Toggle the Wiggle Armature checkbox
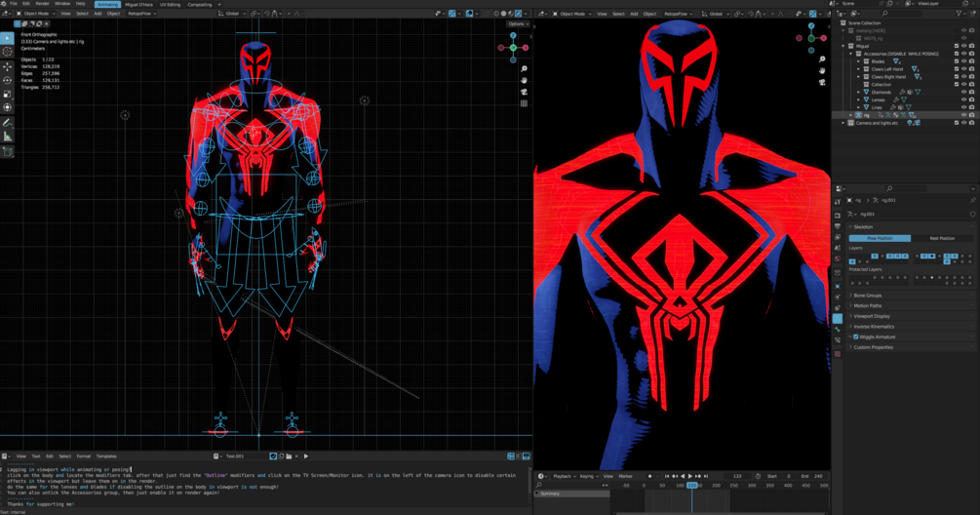This screenshot has height=515, width=980. [x=856, y=337]
